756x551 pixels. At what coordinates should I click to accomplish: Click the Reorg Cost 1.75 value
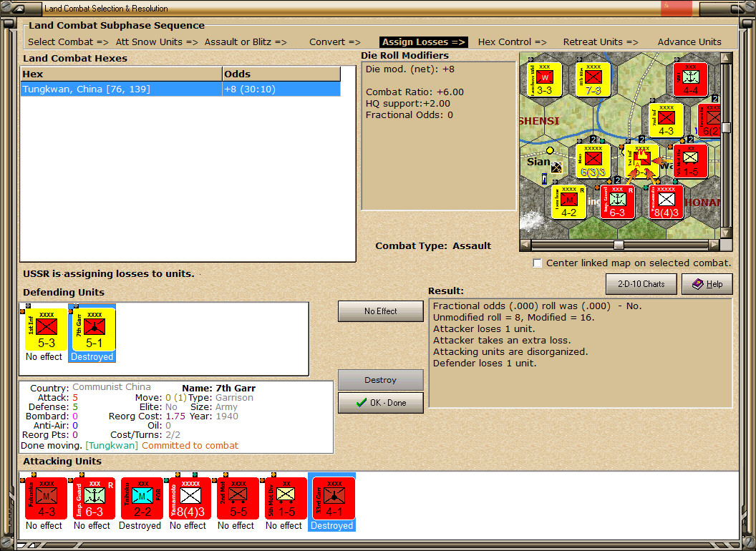(175, 416)
